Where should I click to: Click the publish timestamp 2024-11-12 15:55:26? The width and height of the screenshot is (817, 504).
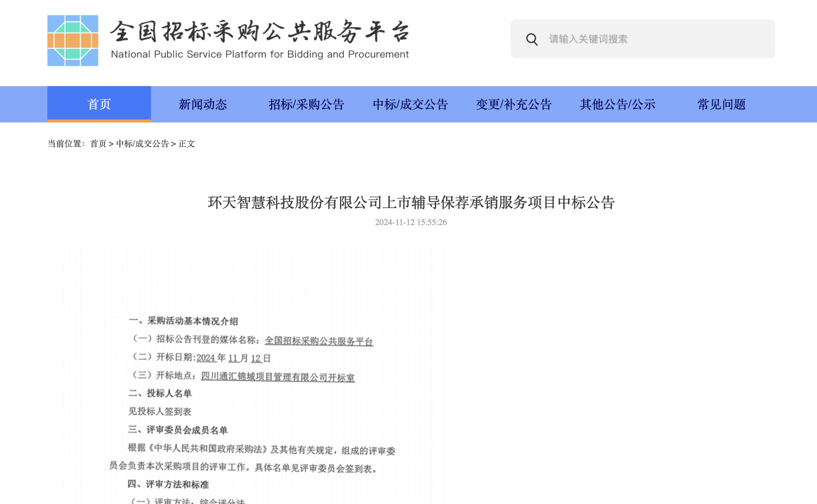click(411, 222)
